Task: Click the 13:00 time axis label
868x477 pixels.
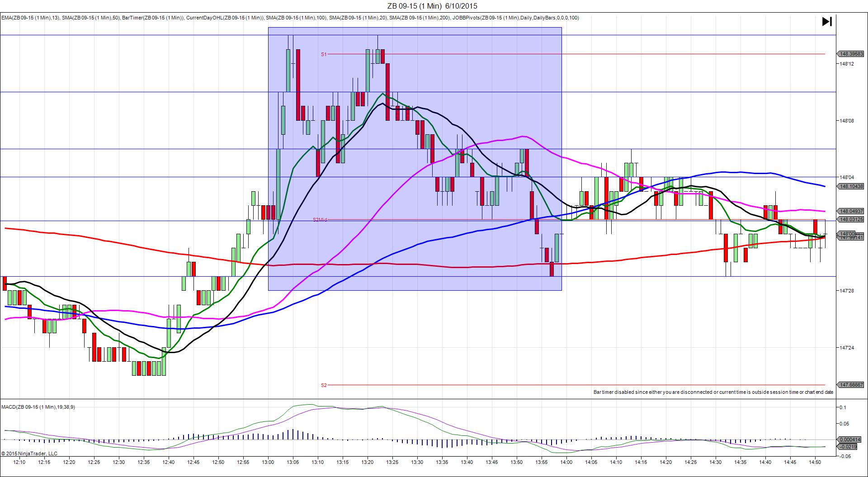Action: click(268, 462)
